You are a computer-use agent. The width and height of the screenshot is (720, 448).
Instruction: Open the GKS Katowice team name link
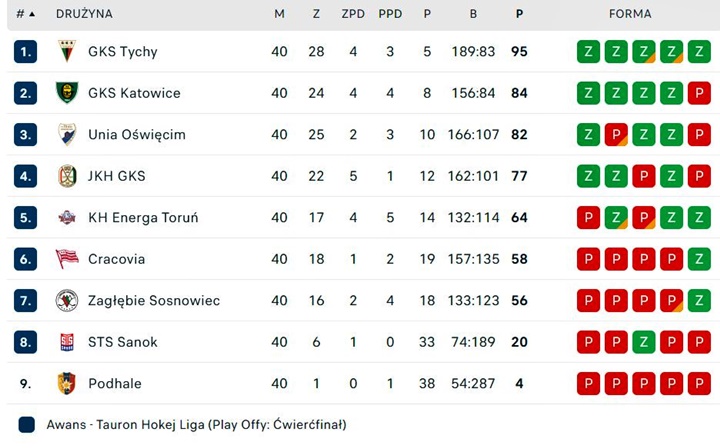click(134, 93)
